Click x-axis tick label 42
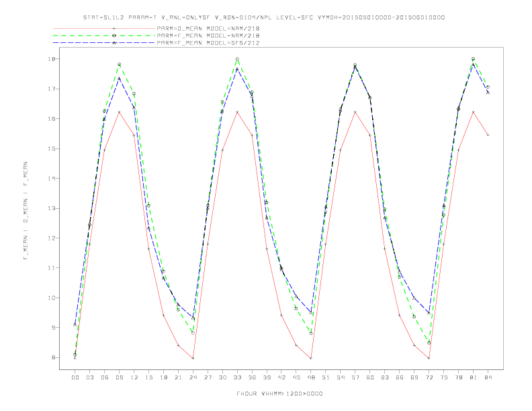Viewport: 532px width, 411px height. point(281,377)
